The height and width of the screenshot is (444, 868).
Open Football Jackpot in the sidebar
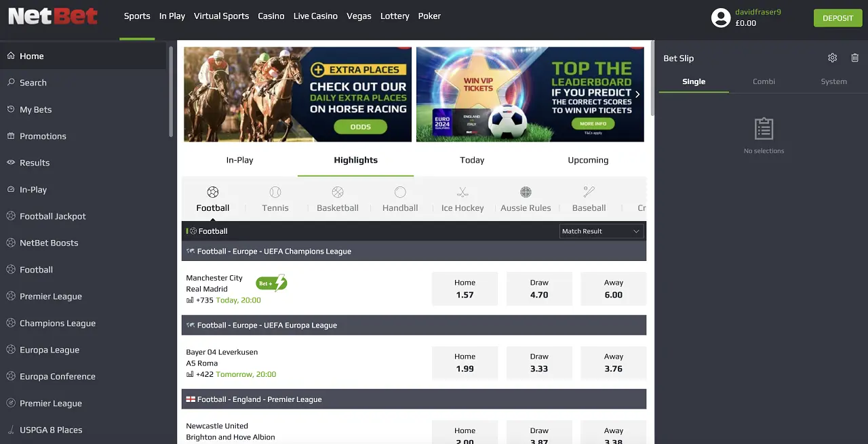pos(53,216)
